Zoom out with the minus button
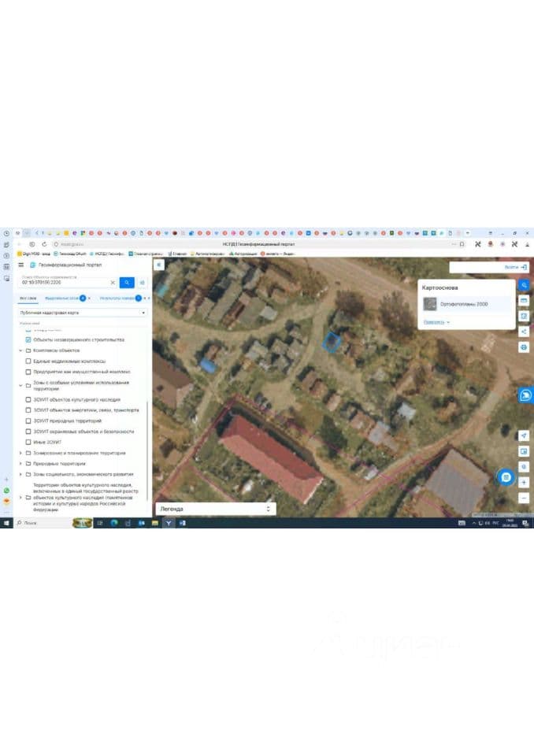Screen dimensions: 534x756 click(524, 498)
